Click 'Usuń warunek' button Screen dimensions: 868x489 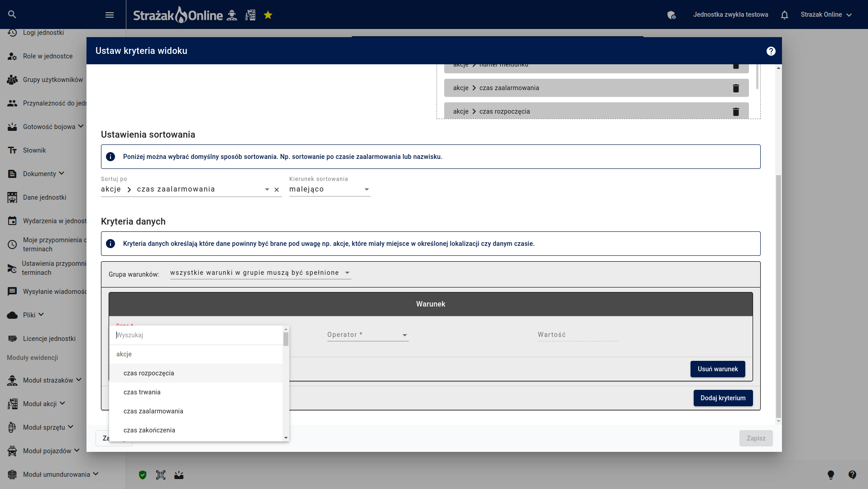coord(718,369)
